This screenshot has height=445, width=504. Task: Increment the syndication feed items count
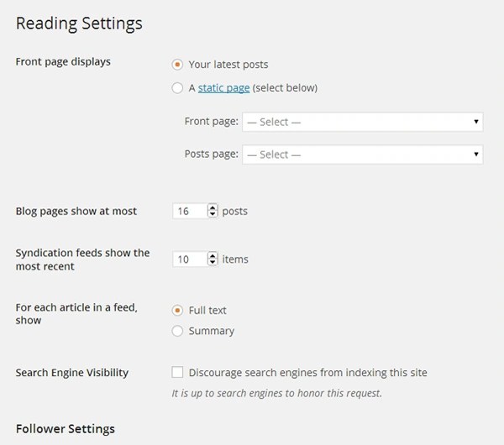pyautogui.click(x=213, y=255)
